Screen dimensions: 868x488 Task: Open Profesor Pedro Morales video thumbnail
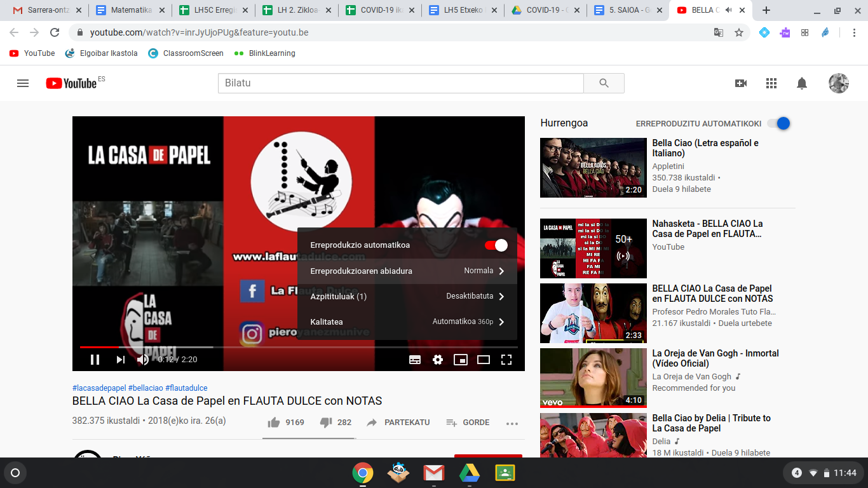(x=593, y=313)
